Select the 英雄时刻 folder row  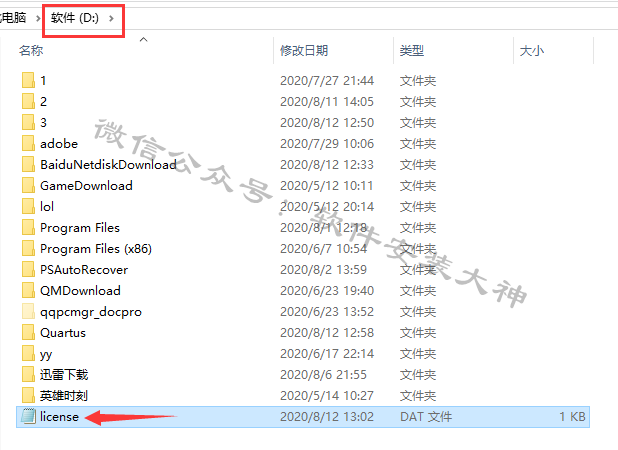click(303, 395)
